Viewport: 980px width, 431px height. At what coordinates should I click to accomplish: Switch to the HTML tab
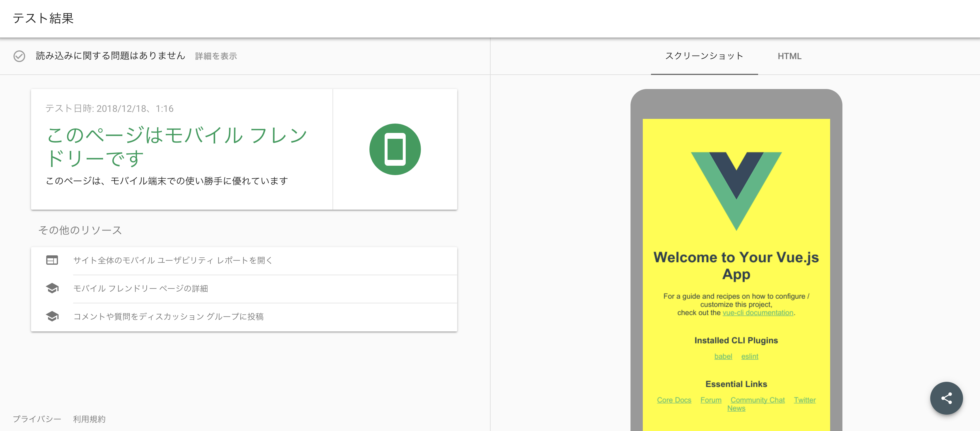(789, 56)
